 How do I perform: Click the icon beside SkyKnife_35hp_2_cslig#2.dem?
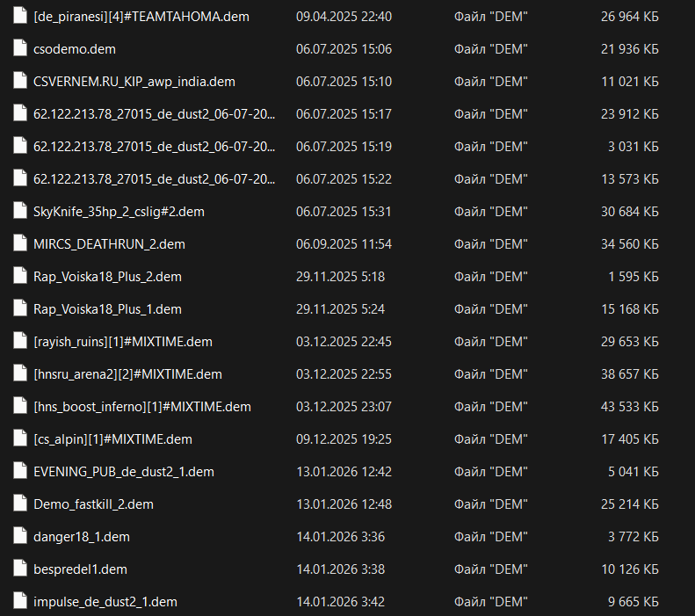(19, 212)
